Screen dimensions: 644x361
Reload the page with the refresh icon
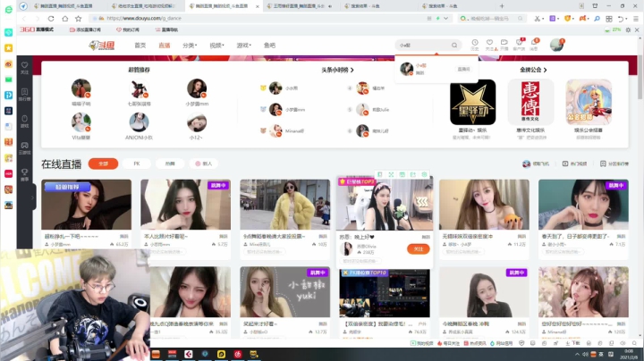[51, 19]
